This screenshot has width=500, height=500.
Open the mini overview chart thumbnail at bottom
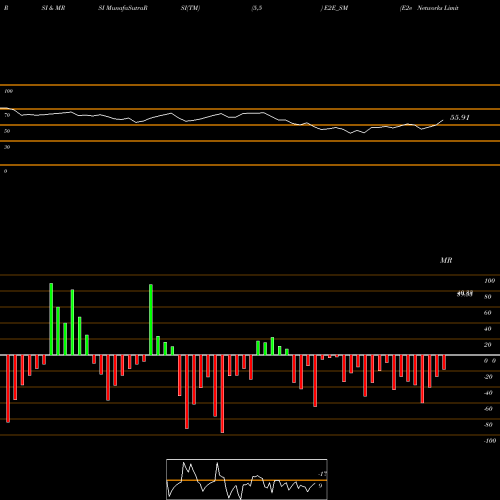pyautogui.click(x=247, y=479)
